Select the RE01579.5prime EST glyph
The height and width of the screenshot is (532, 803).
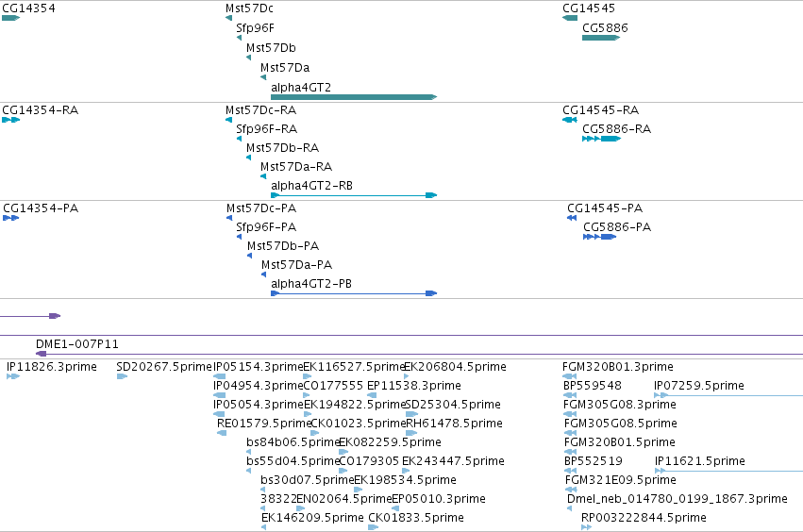(x=222, y=433)
